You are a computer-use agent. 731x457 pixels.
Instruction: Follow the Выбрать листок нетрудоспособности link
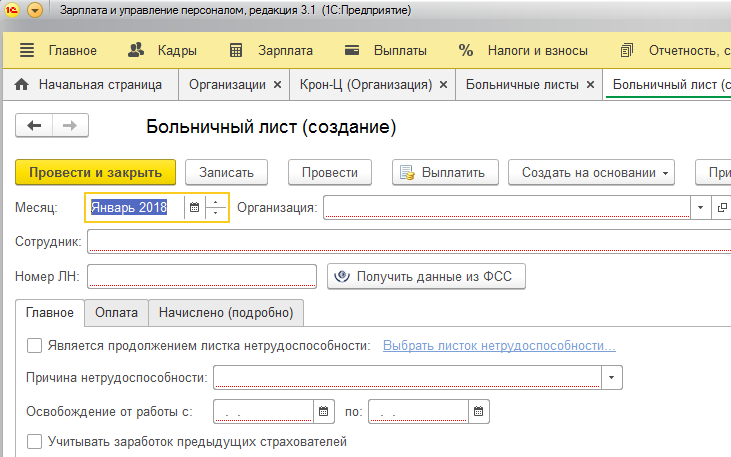499,346
